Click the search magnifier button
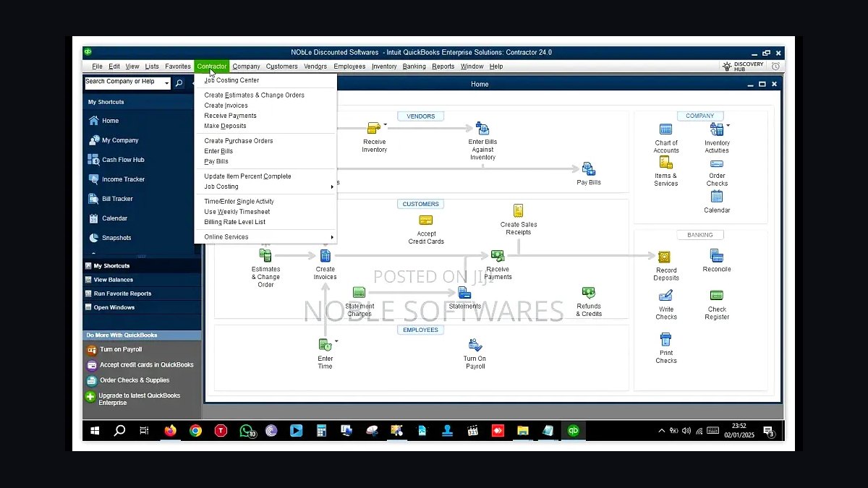 (x=179, y=83)
